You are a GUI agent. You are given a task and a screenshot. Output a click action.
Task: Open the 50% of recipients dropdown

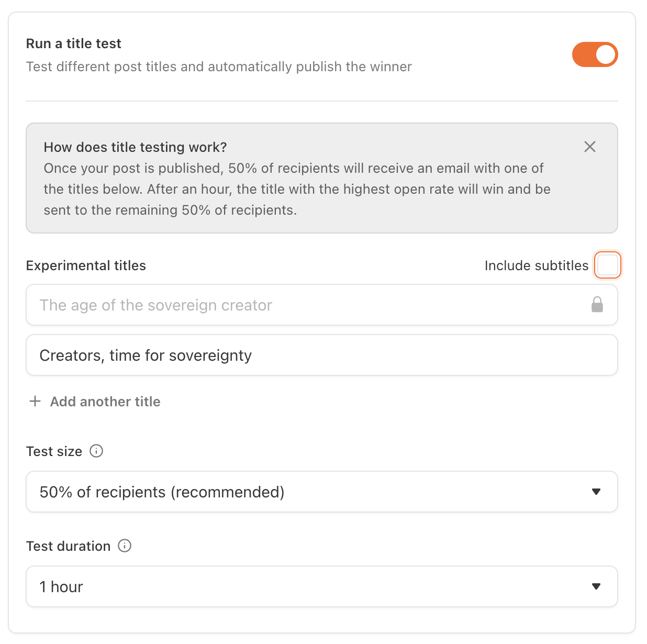pyautogui.click(x=322, y=492)
